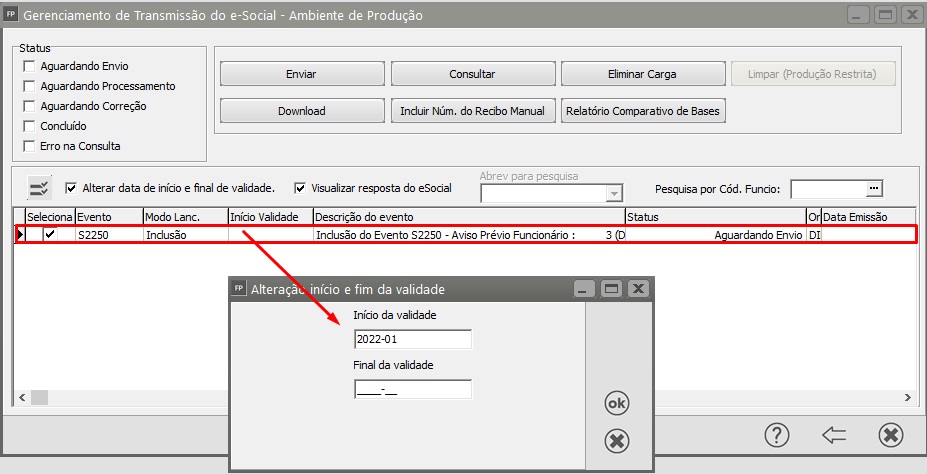
Task: Click the Enviar button
Action: [302, 74]
